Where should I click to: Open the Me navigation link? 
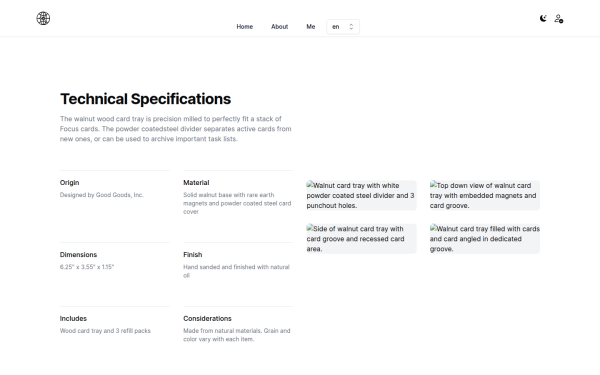(x=311, y=27)
